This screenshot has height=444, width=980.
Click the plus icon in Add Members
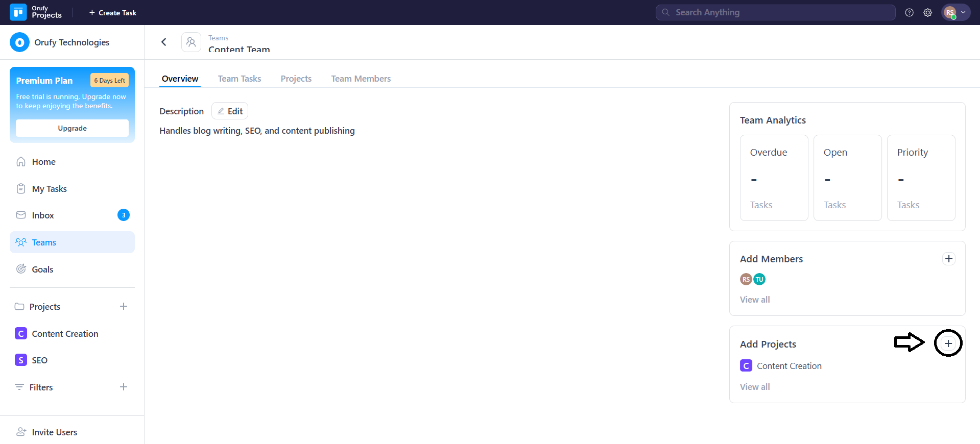(x=948, y=259)
